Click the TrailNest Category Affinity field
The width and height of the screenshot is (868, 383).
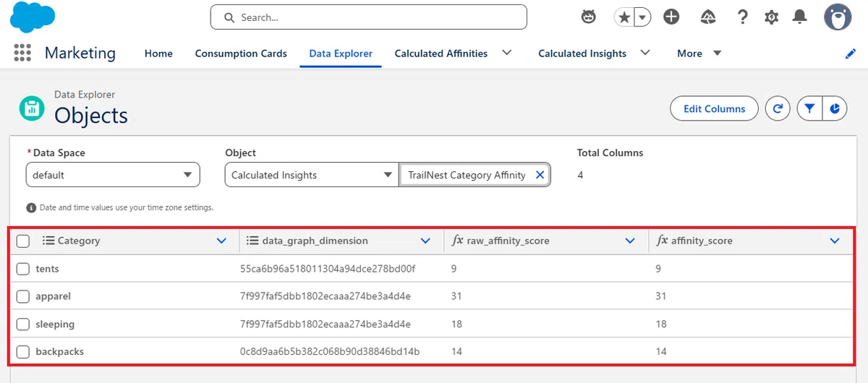[475, 175]
